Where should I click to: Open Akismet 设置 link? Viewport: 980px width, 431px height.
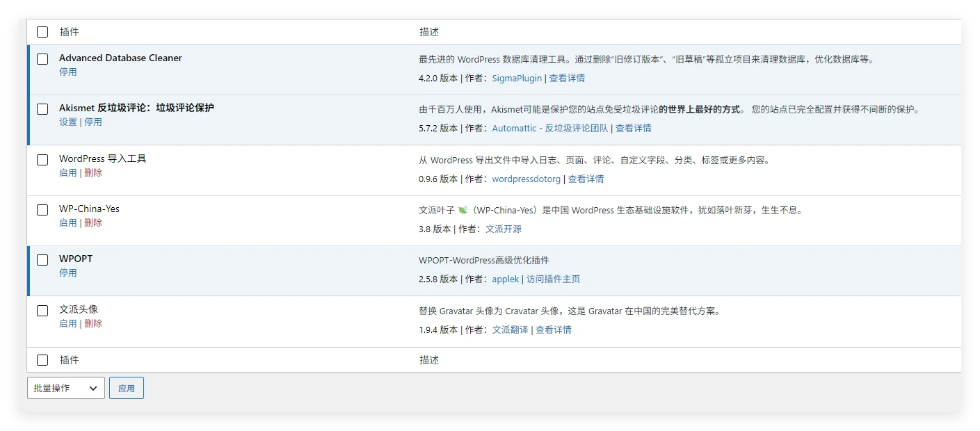[68, 122]
